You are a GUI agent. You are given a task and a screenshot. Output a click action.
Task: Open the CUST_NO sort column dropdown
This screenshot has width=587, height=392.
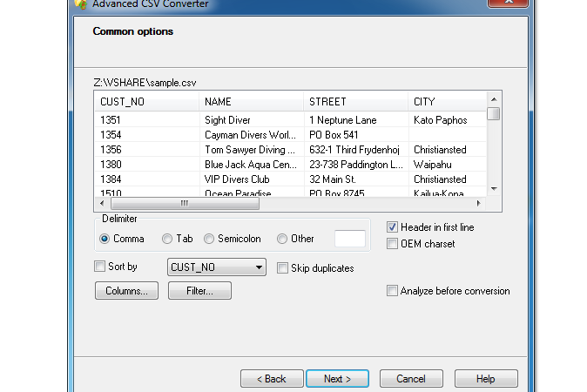[x=217, y=267]
